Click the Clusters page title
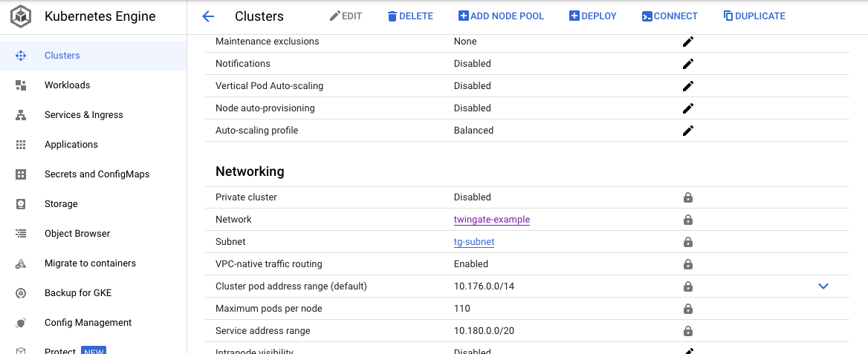 [259, 16]
